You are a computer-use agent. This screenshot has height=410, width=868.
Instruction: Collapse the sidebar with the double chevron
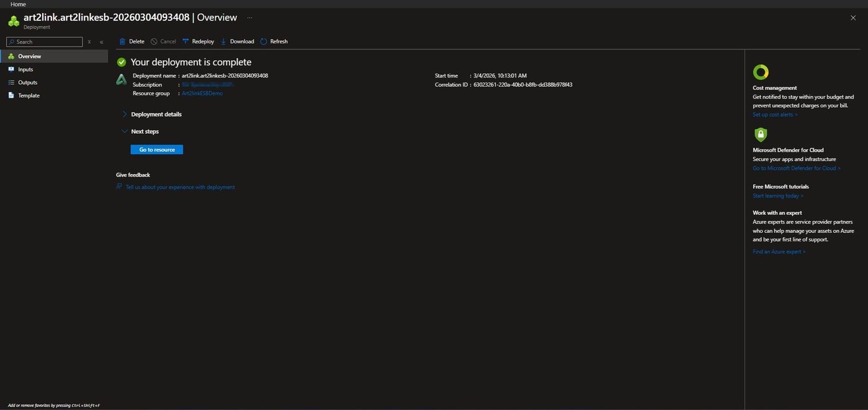[100, 42]
